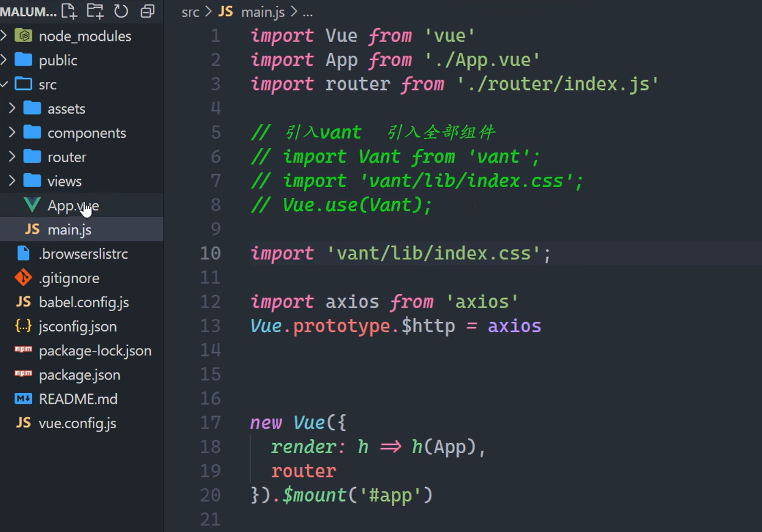This screenshot has height=532, width=762.
Task: Click line number 17 in the gutter
Action: point(211,423)
